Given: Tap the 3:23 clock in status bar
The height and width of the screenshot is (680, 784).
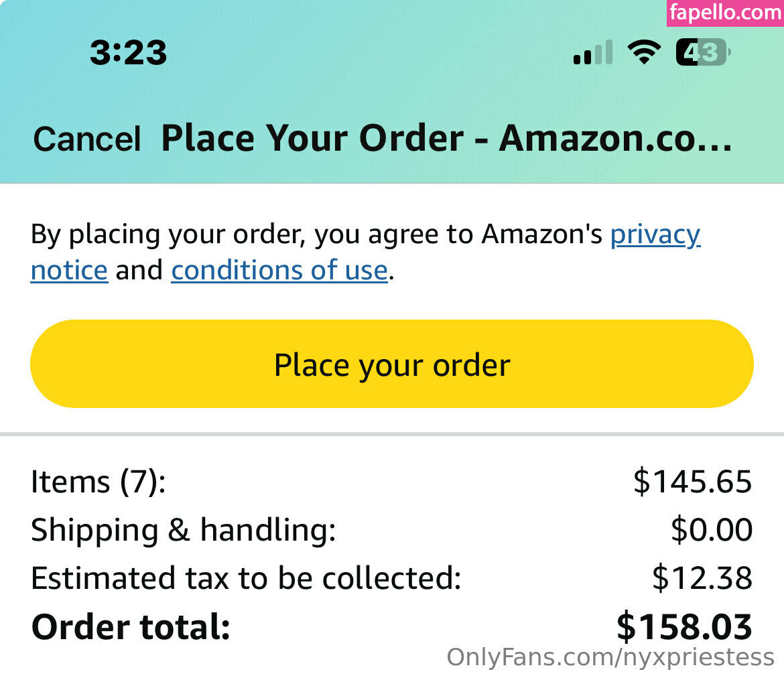Looking at the screenshot, I should [128, 53].
